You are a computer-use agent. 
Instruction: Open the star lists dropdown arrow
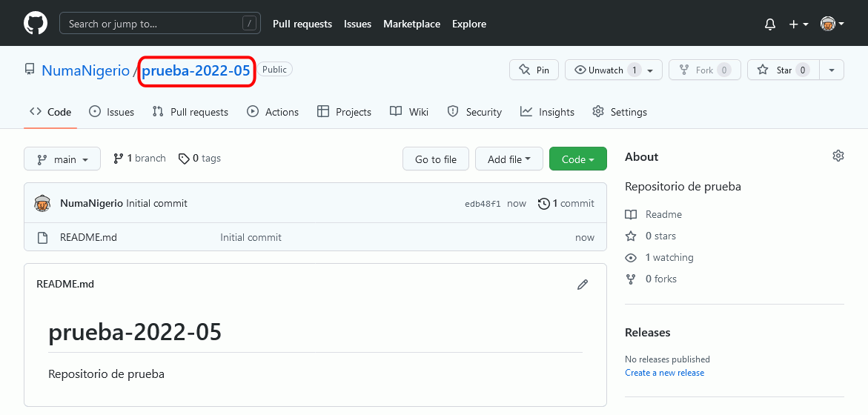[832, 70]
